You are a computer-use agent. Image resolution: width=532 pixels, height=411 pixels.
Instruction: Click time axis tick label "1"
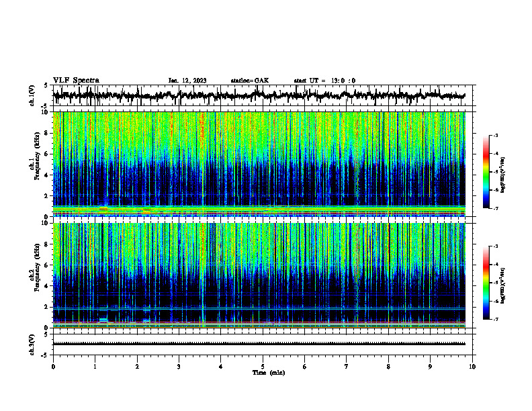95,367
